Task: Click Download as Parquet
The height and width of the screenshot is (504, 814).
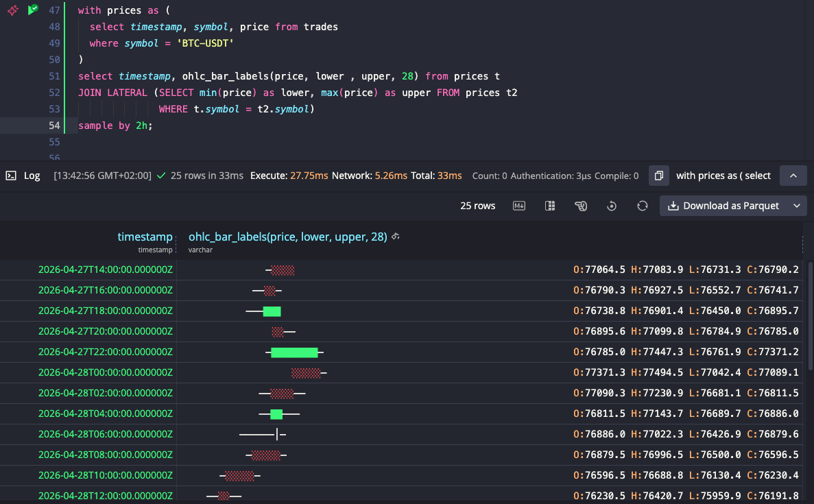Action: (x=723, y=206)
